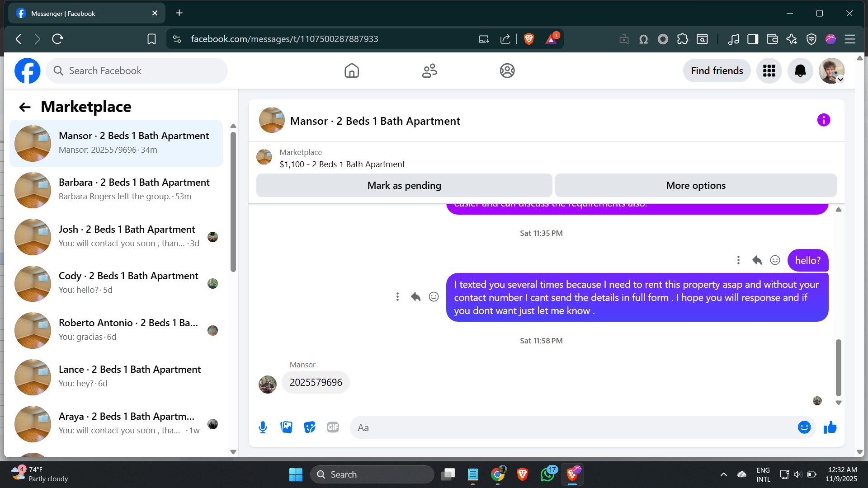Open the GIF picker

333,427
